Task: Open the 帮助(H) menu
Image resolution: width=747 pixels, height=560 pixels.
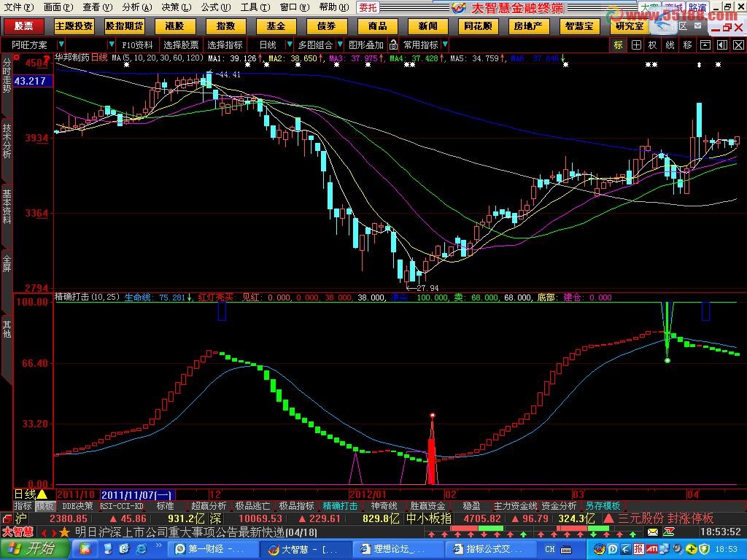Action: coord(334,7)
